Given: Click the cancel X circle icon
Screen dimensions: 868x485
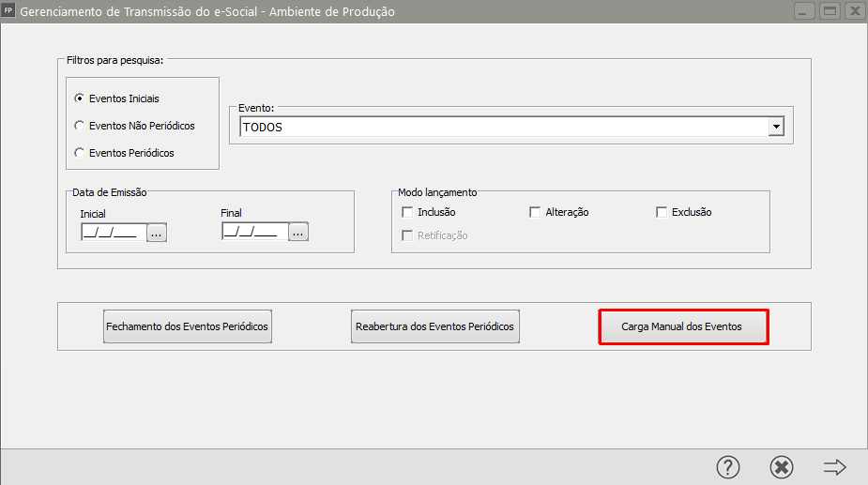Looking at the screenshot, I should [x=781, y=467].
